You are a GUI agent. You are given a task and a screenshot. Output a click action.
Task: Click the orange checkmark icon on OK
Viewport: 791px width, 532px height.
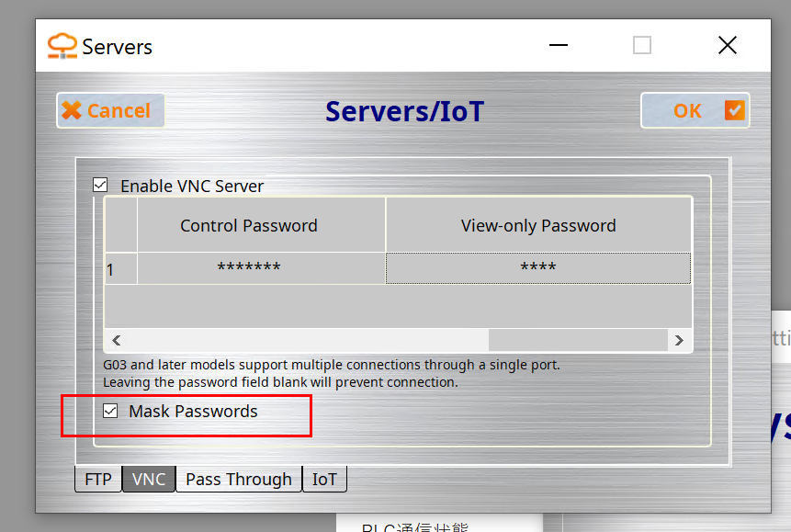click(x=734, y=111)
